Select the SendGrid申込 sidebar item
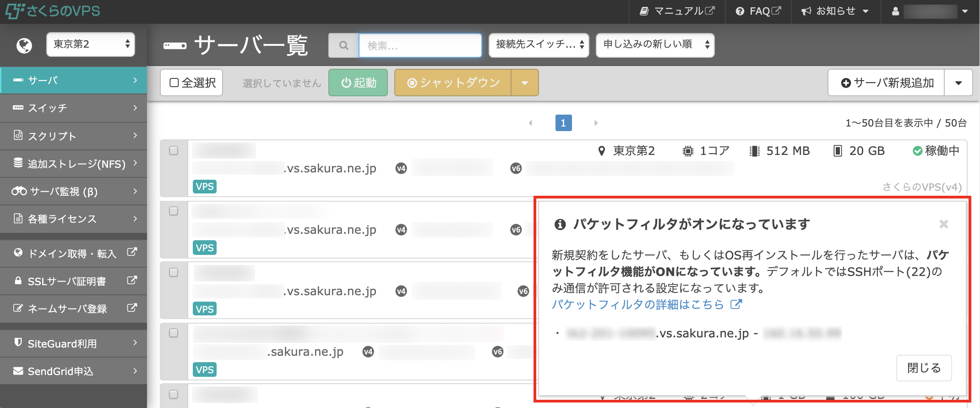The height and width of the screenshot is (408, 980). [74, 371]
